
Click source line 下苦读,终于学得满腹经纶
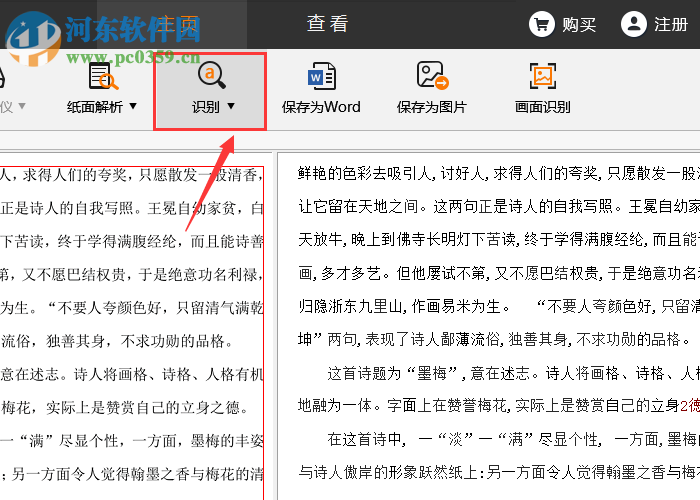132,242
